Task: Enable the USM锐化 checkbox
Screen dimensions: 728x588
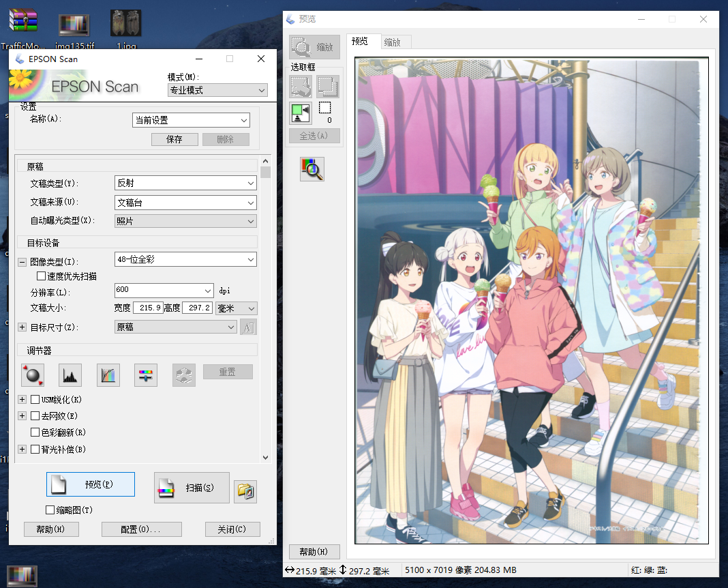Action: click(36, 400)
